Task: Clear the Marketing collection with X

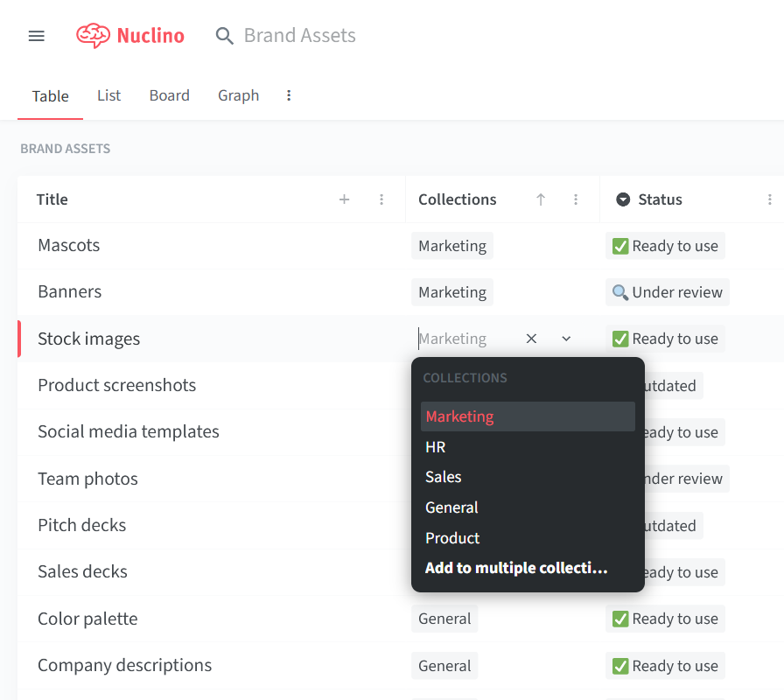Action: pos(531,339)
